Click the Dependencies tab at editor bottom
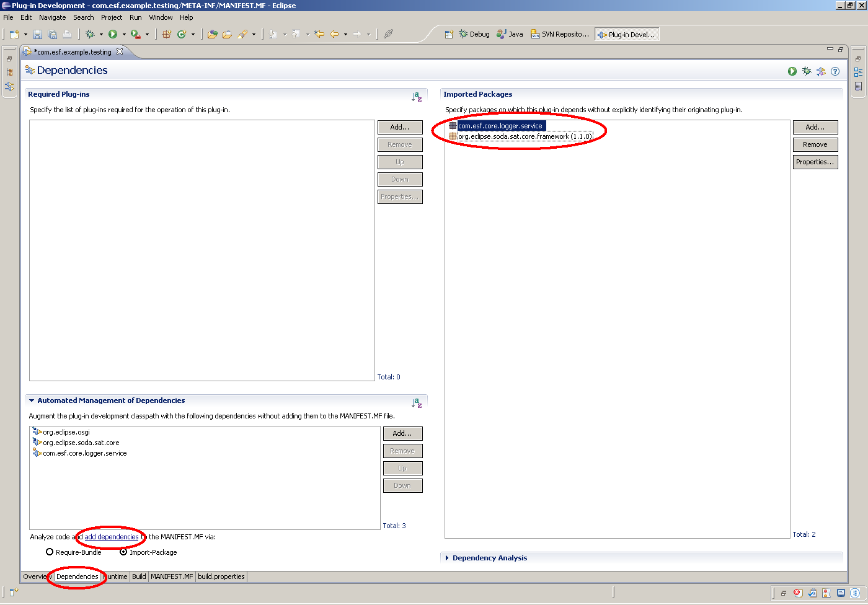Viewport: 868px width, 605px height. 77,576
